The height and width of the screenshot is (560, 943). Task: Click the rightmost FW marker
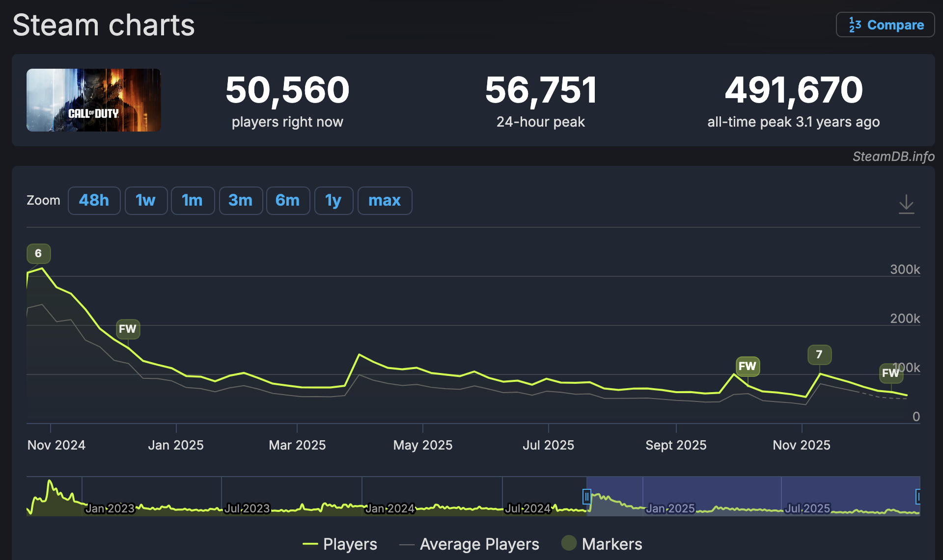point(890,373)
